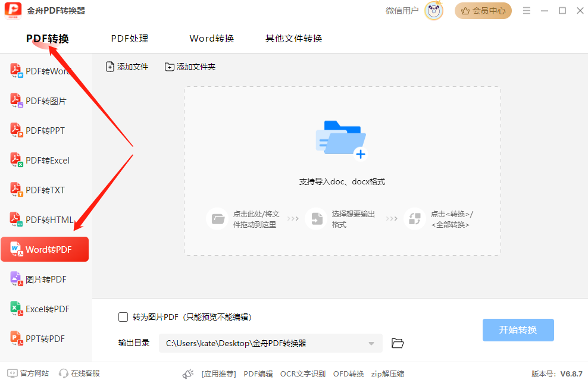588x383 pixels.
Task: Browse output folder with folder icon
Action: click(x=398, y=343)
